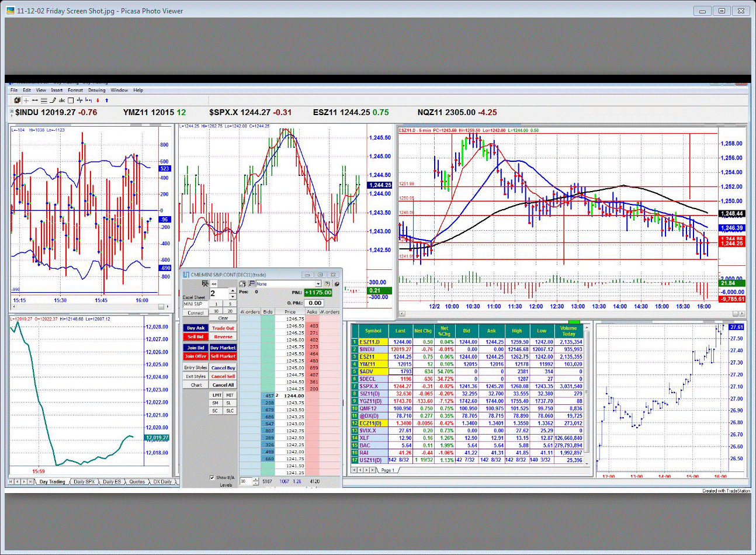Switch to the Daily ES workspace tab
The image size is (756, 555).
(112, 482)
